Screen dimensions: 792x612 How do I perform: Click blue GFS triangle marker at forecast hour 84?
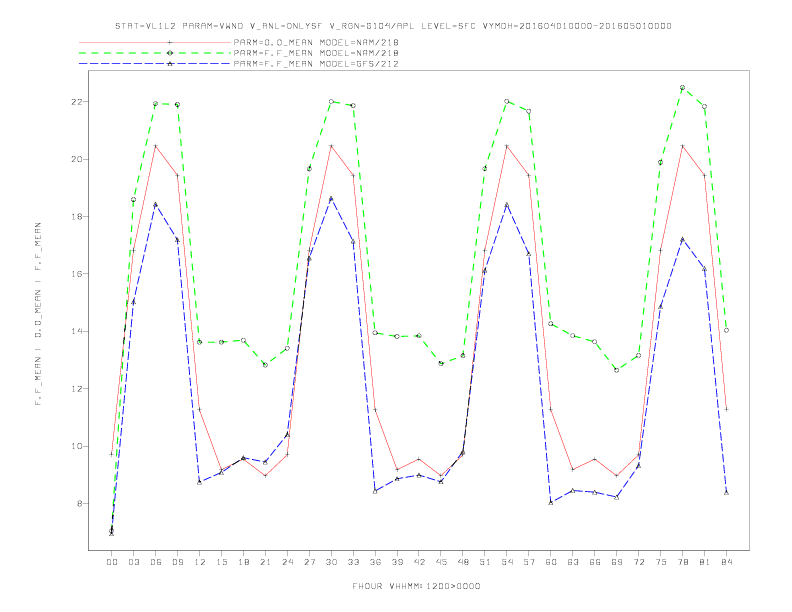726,492
